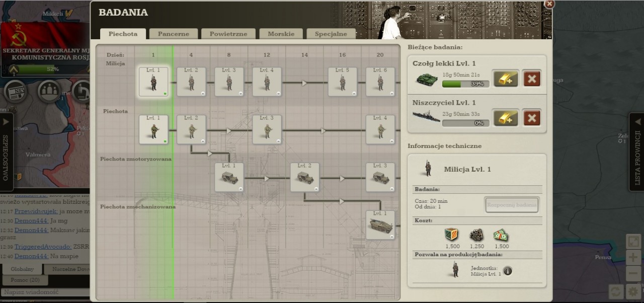This screenshot has width=644, height=303.
Task: Select Milicja Lvl. 1 research card
Action: pyautogui.click(x=153, y=82)
